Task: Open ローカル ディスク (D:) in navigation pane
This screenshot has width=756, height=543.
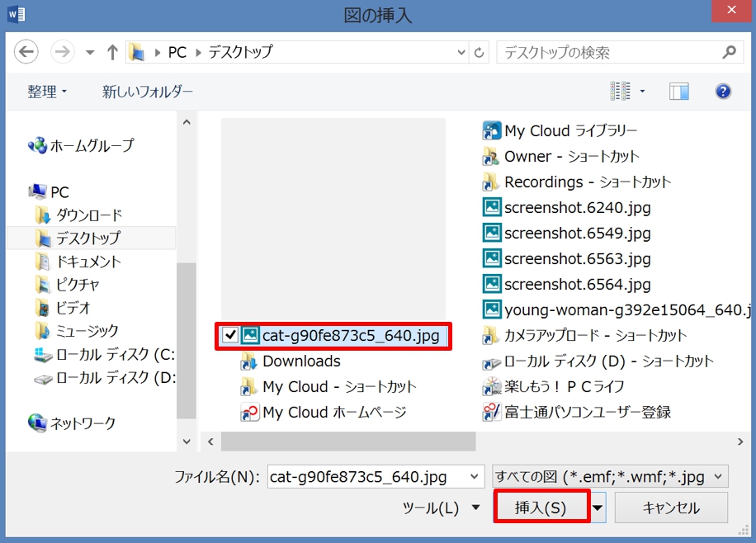Action: (x=104, y=378)
